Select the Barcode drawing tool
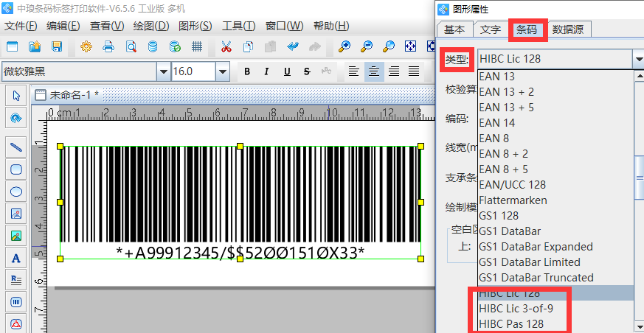The width and height of the screenshot is (644, 333). (16, 302)
